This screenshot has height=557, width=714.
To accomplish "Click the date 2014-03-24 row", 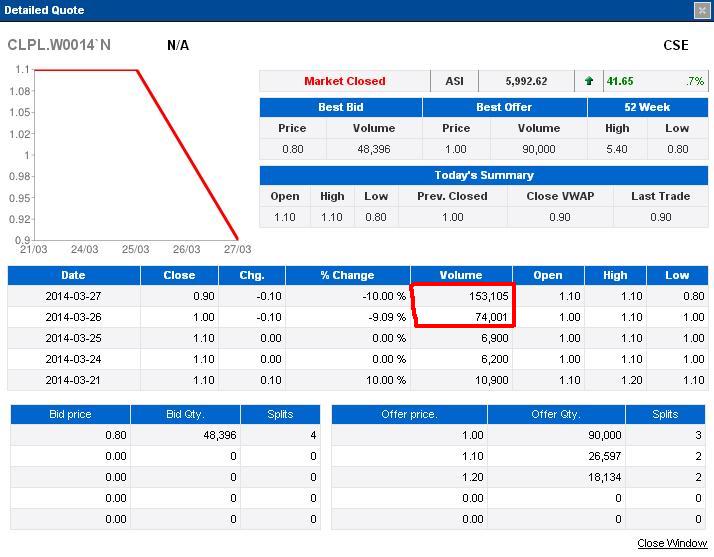I will [73, 359].
